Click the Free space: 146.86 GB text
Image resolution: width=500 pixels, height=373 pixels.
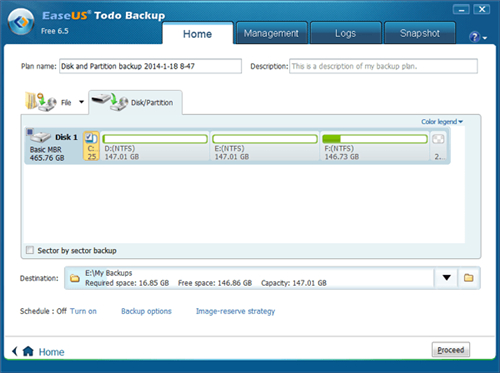[215, 283]
